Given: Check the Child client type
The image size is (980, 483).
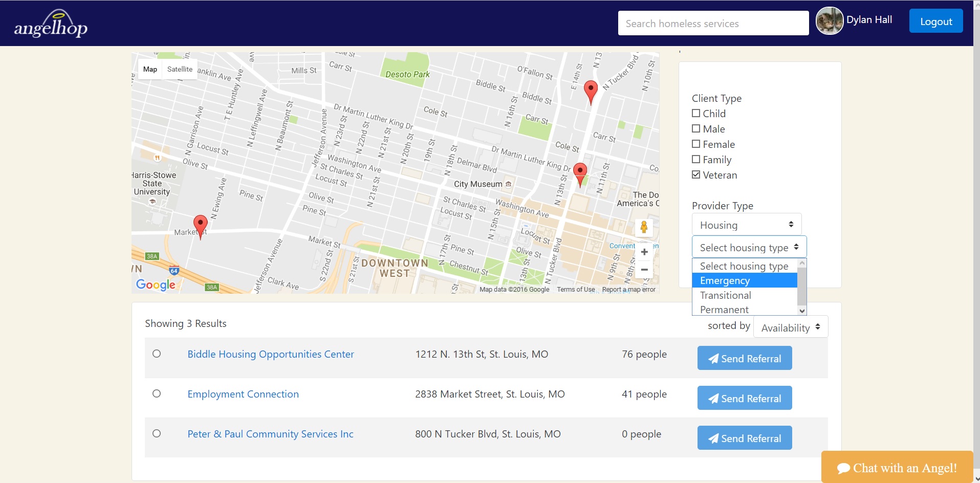Looking at the screenshot, I should point(696,113).
